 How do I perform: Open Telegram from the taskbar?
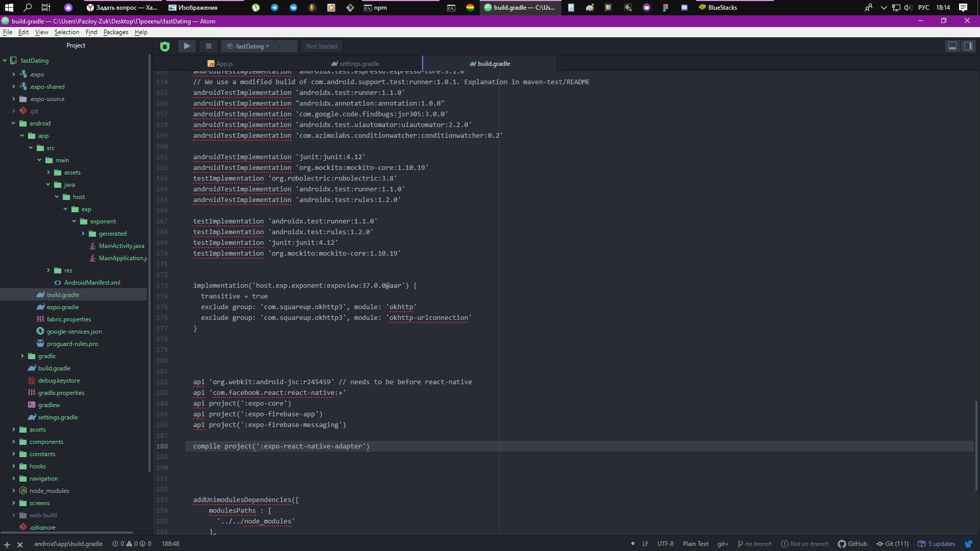275,7
